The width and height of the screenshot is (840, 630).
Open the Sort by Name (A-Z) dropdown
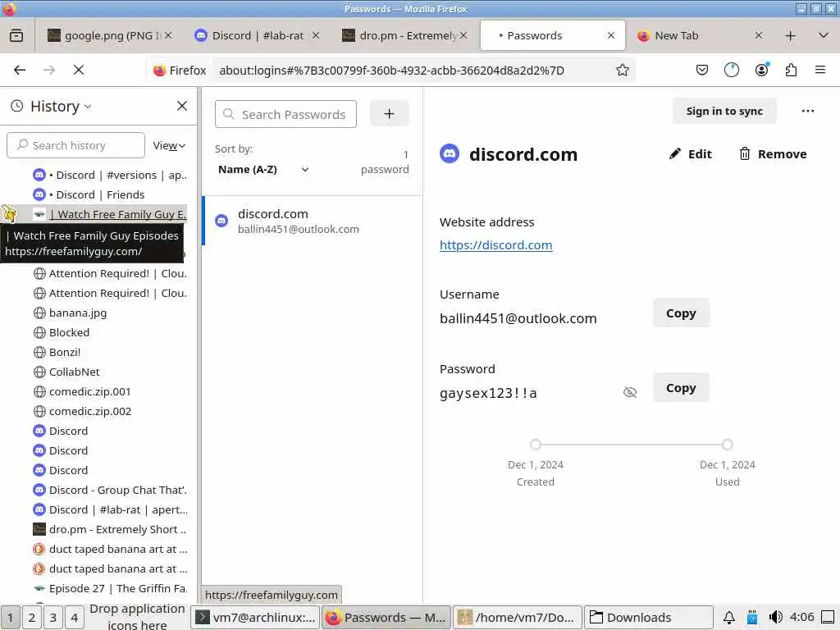(x=263, y=170)
